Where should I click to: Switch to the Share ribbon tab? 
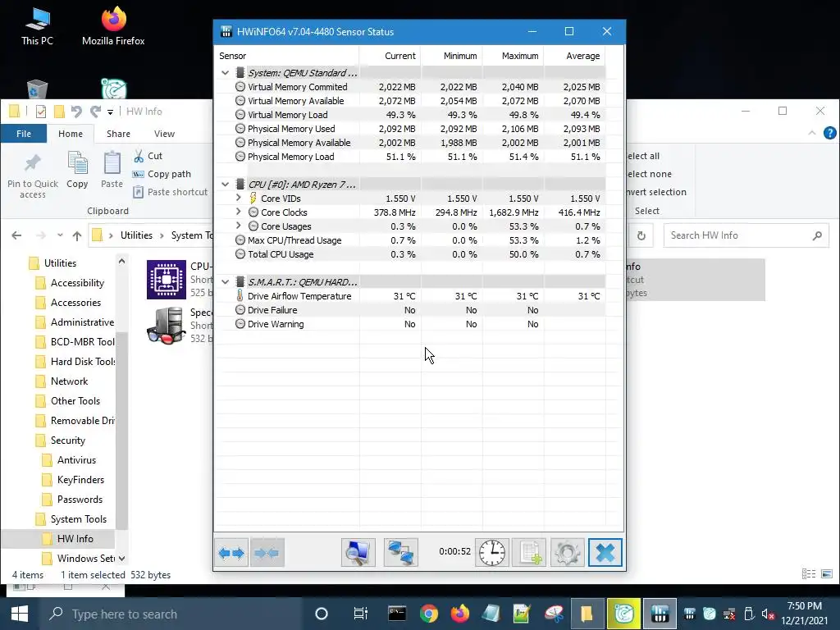coord(118,134)
